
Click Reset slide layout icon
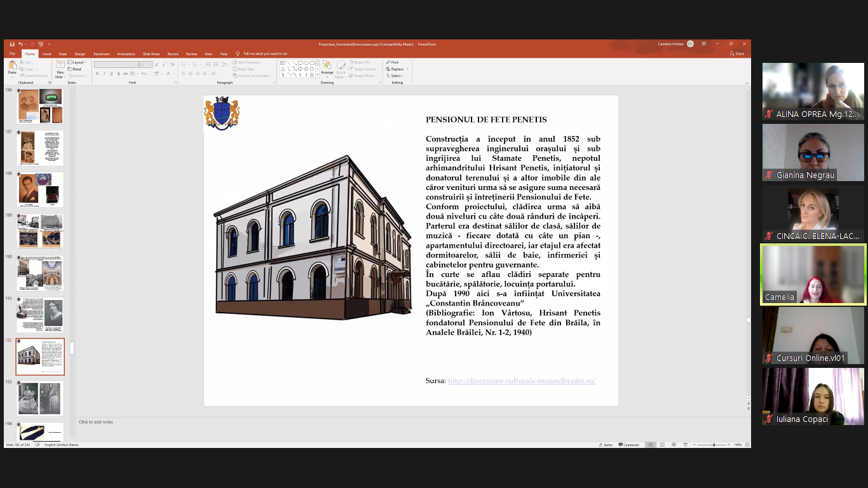click(74, 69)
